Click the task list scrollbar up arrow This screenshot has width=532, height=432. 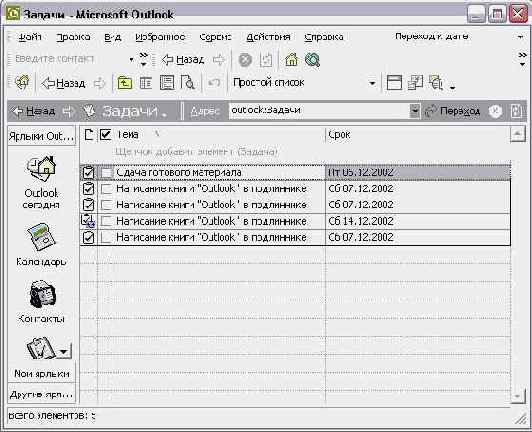click(x=517, y=135)
